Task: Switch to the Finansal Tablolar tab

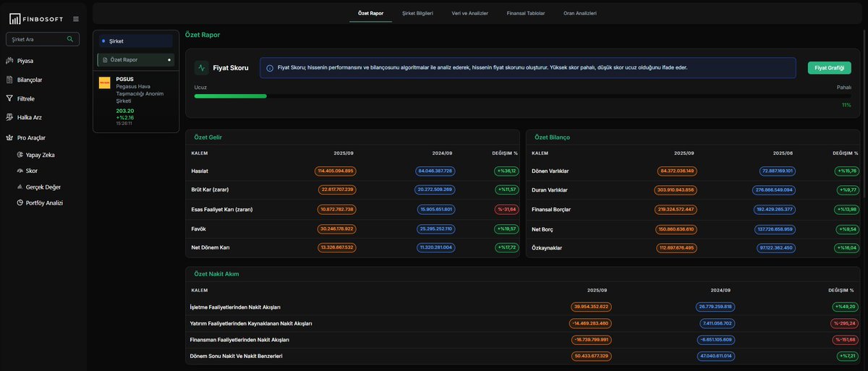Action: [x=526, y=13]
